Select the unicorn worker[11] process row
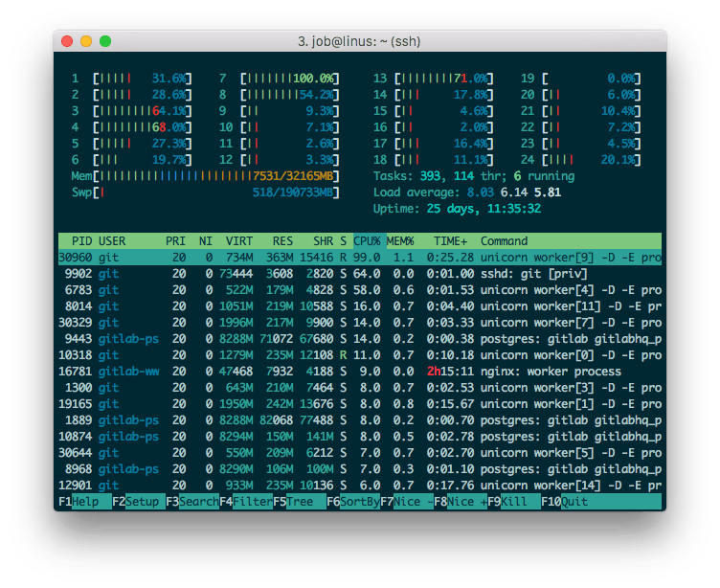720x588 pixels. tap(360, 306)
